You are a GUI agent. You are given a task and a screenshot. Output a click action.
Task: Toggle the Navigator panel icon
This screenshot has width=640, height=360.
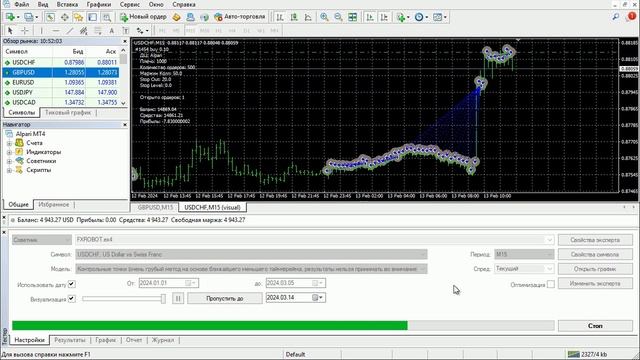point(78,17)
